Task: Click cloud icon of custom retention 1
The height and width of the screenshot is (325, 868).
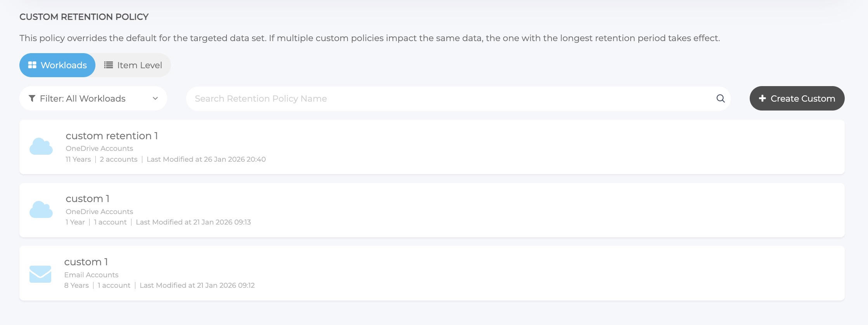Action: click(41, 147)
